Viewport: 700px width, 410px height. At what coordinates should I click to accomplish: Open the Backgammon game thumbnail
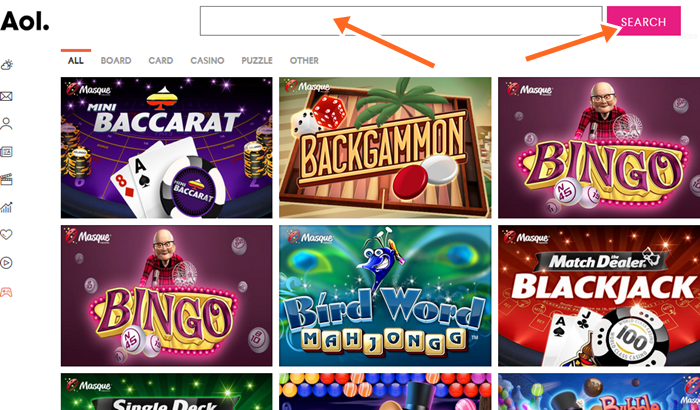pos(385,148)
